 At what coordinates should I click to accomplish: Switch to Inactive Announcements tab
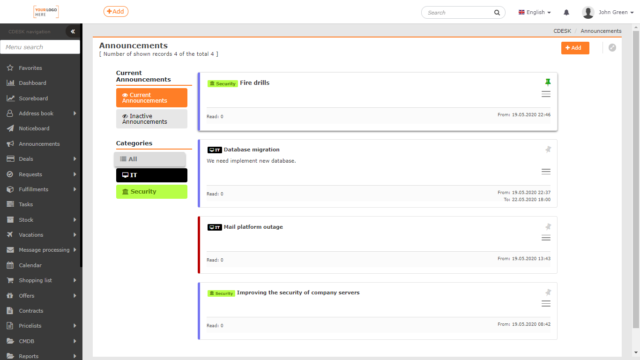click(x=151, y=119)
